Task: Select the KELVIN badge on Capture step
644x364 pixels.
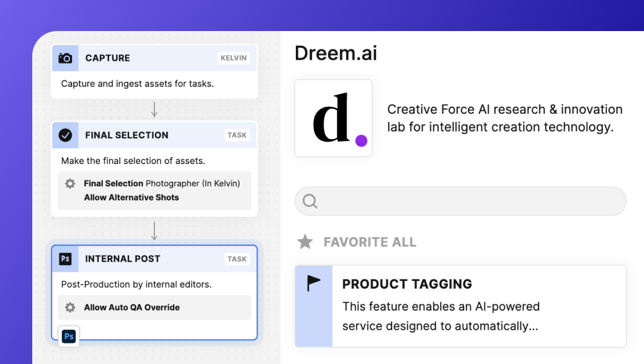Action: (233, 58)
